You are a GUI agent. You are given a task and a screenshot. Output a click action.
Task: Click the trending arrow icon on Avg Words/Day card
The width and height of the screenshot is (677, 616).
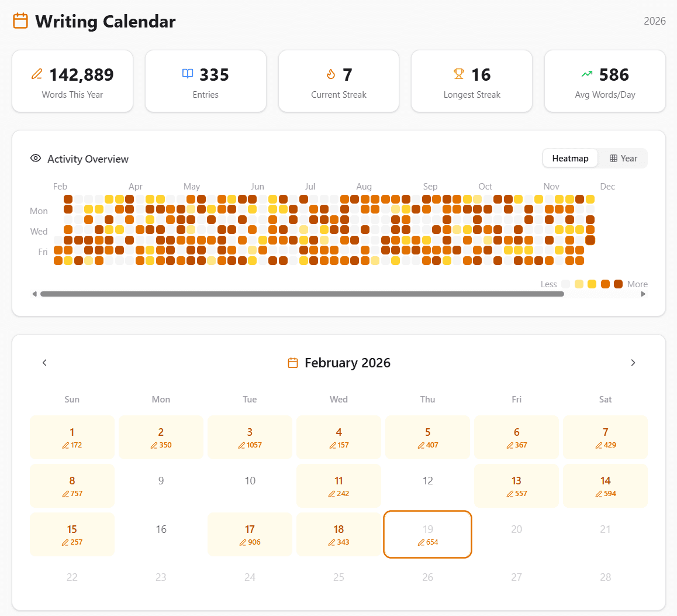587,74
